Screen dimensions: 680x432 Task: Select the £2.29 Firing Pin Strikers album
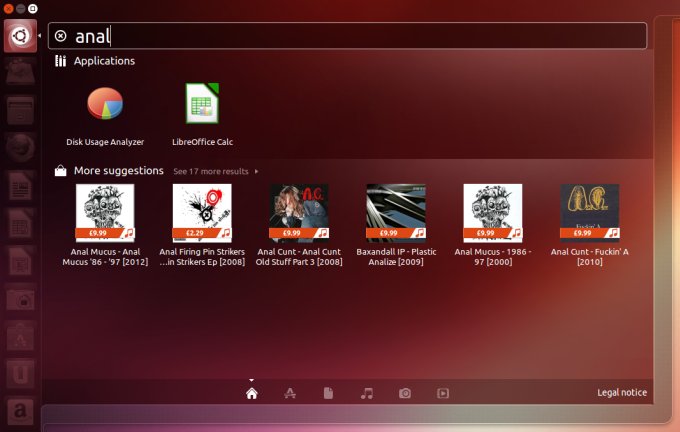202,213
